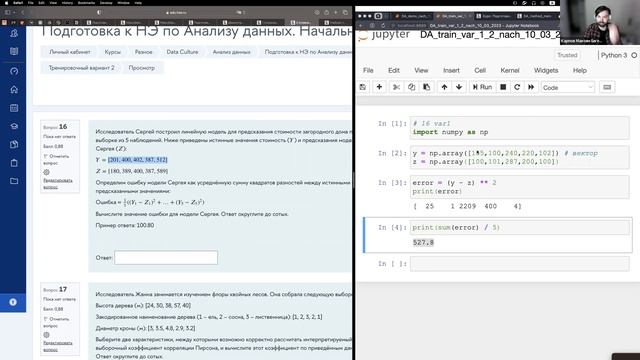Image resolution: width=640 pixels, height=360 pixels.
Task: Move selected cell up with the arrow
Action: pyautogui.click(x=444, y=87)
